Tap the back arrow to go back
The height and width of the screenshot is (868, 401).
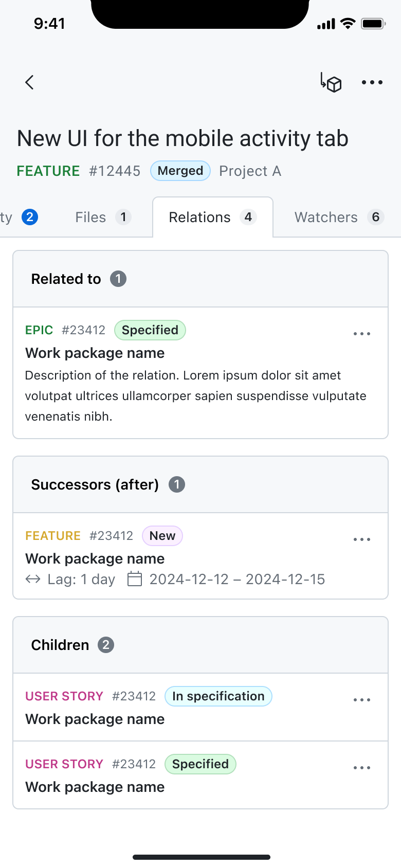coord(29,82)
